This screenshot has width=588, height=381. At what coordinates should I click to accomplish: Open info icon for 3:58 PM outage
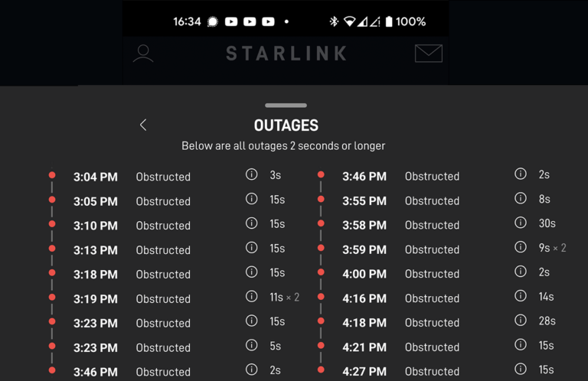coord(521,223)
